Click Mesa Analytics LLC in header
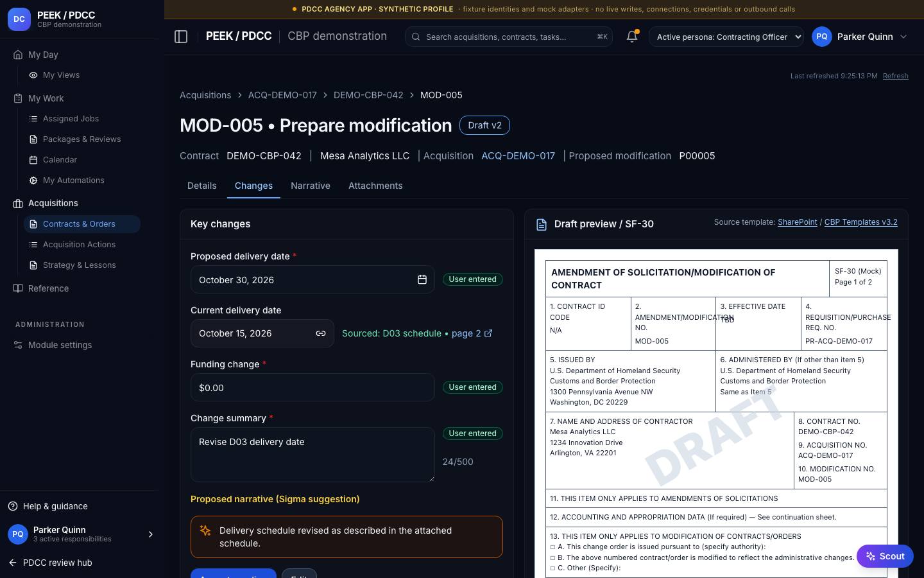 364,156
